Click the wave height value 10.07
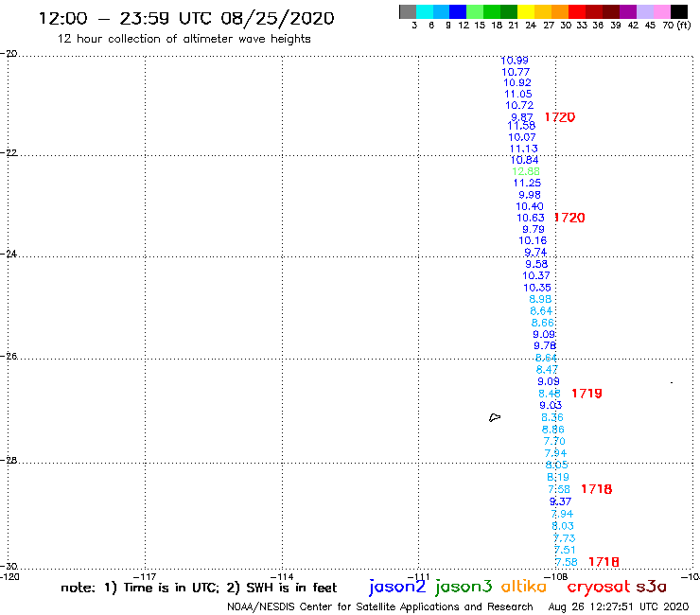700x615 pixels. 522,137
